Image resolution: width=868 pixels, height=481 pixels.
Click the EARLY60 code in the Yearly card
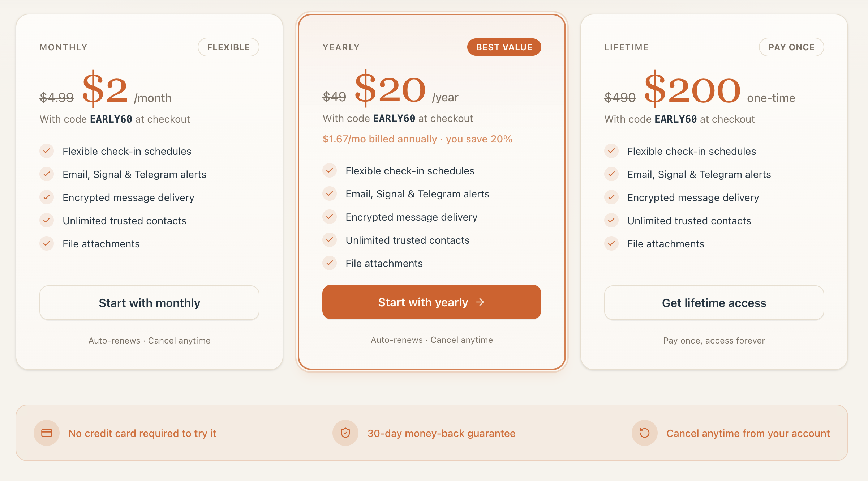(x=394, y=118)
